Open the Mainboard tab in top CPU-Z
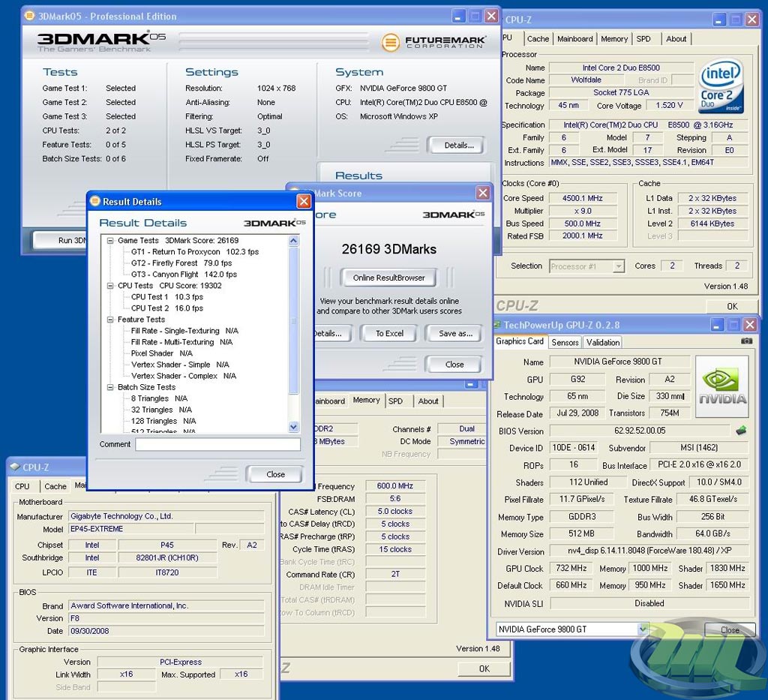The width and height of the screenshot is (768, 700). click(x=575, y=39)
